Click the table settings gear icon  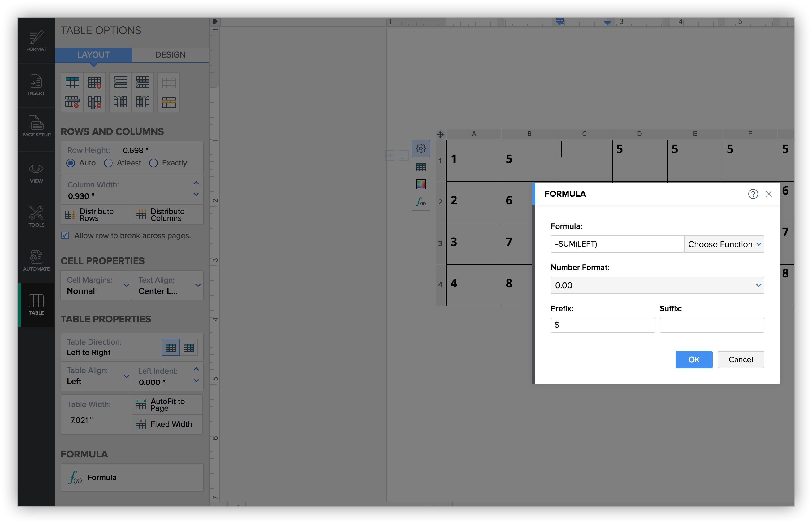pos(421,148)
